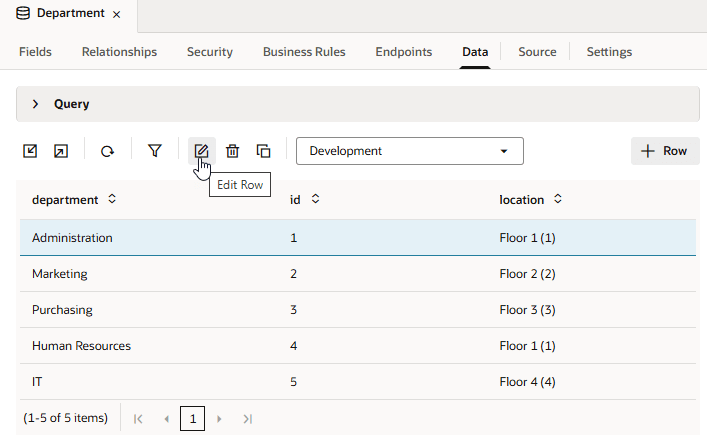Screen dimensions: 707x441
Task: Sort by the id column
Action: (x=315, y=200)
